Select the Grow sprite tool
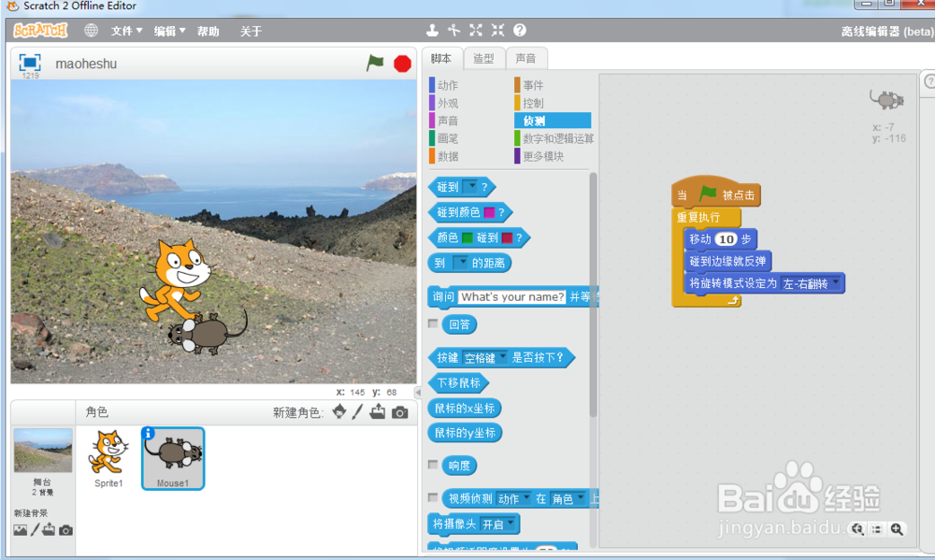This screenshot has width=935, height=560. point(476,30)
